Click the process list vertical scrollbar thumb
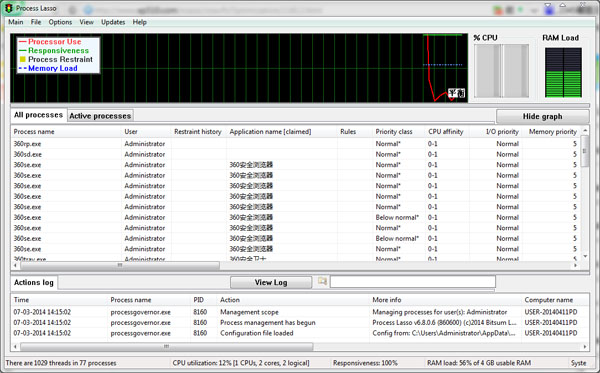Screen dimensions: 600x373 point(585,151)
